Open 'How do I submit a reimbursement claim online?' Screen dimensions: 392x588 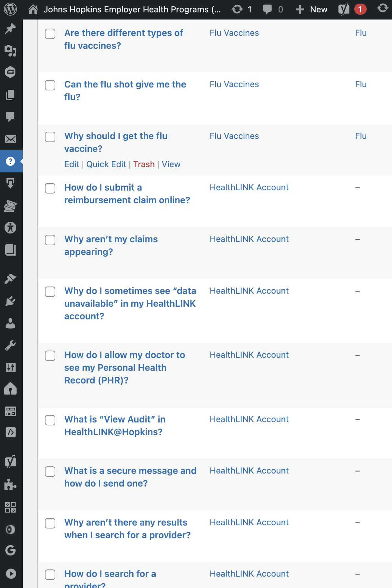pyautogui.click(x=127, y=194)
